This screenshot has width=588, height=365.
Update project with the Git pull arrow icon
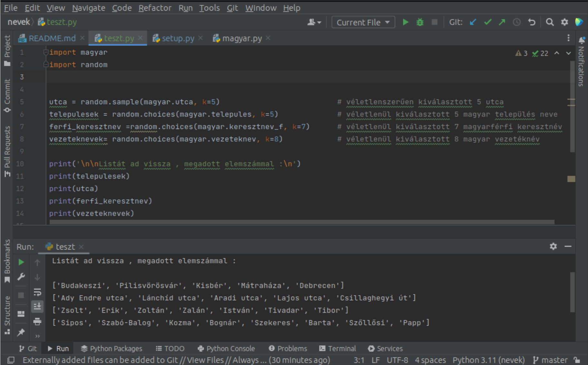point(472,22)
